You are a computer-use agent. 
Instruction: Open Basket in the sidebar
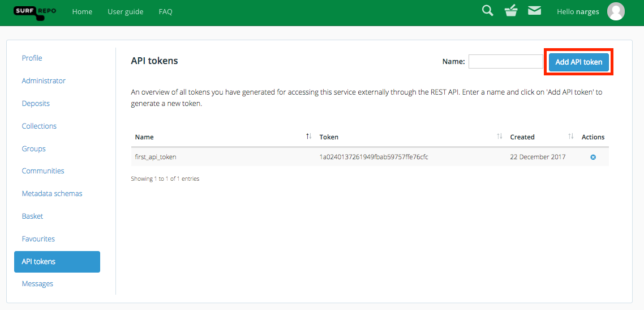coord(32,216)
